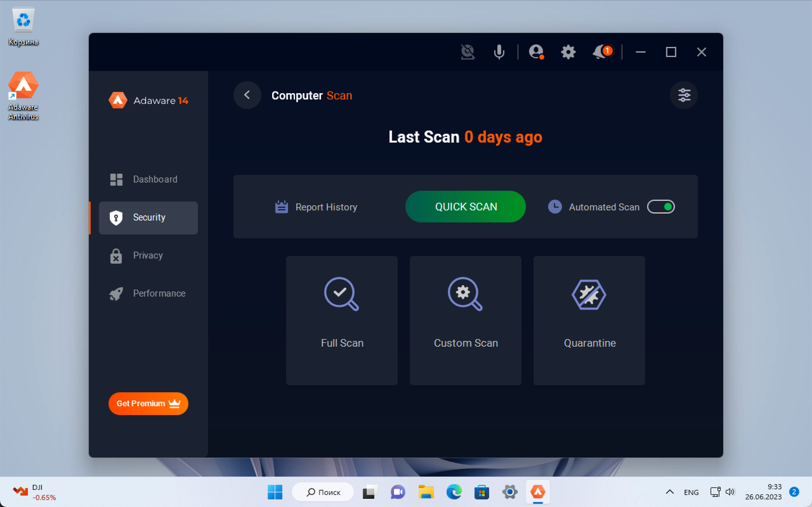
Task: Select the Security section
Action: [148, 218]
